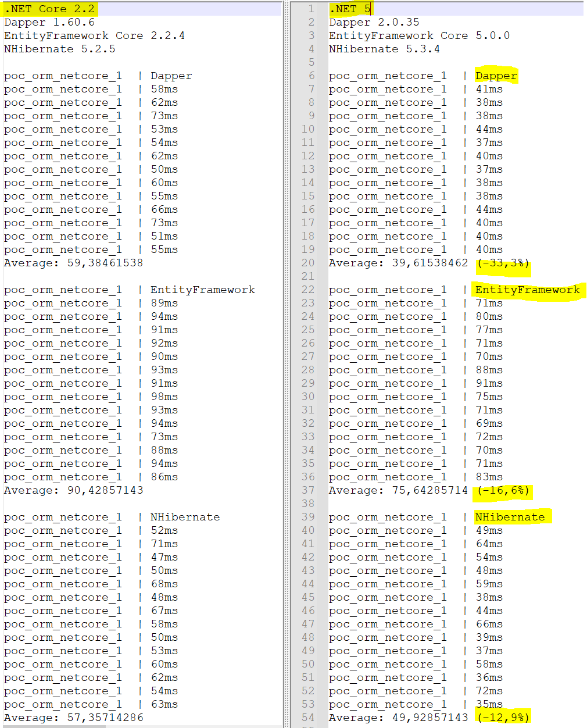Click the "NHibernate 5.3.4" line

(385, 49)
